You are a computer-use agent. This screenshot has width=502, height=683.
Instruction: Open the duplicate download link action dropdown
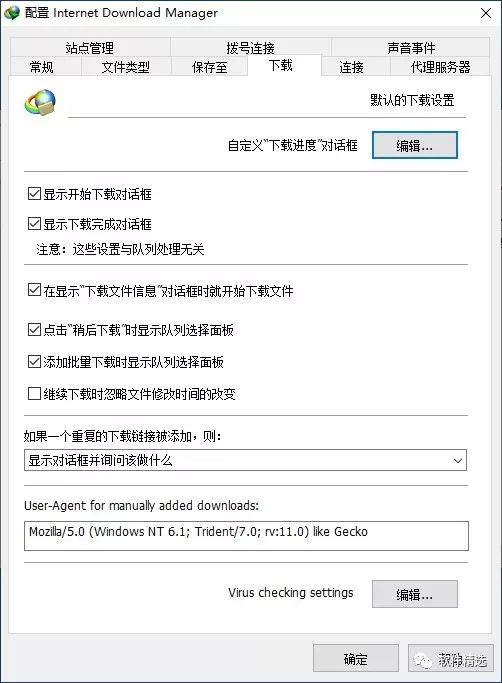click(245, 460)
